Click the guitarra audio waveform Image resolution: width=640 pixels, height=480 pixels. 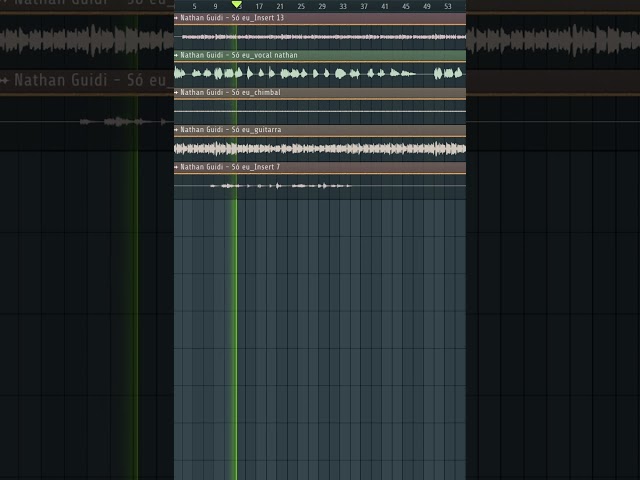[x=320, y=148]
